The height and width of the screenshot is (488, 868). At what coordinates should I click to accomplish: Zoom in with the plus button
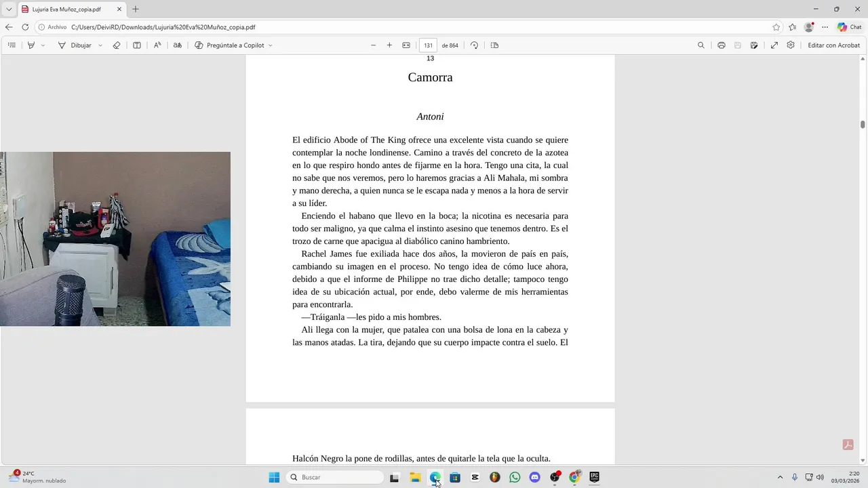click(x=389, y=45)
